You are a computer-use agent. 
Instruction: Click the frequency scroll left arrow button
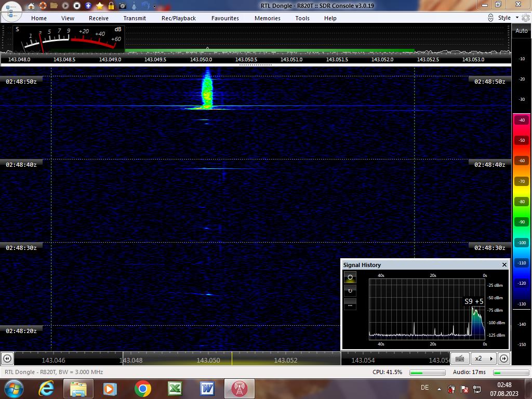[x=7, y=358]
